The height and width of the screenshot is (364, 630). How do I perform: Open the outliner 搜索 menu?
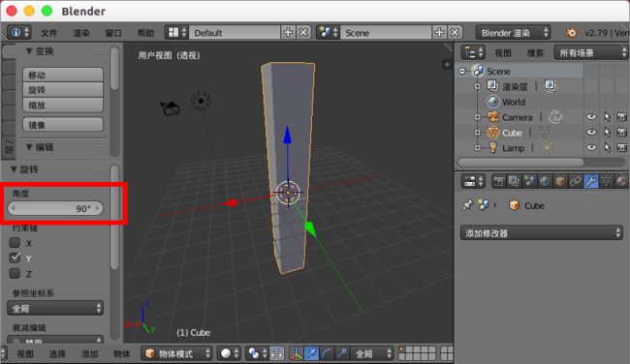pyautogui.click(x=535, y=53)
